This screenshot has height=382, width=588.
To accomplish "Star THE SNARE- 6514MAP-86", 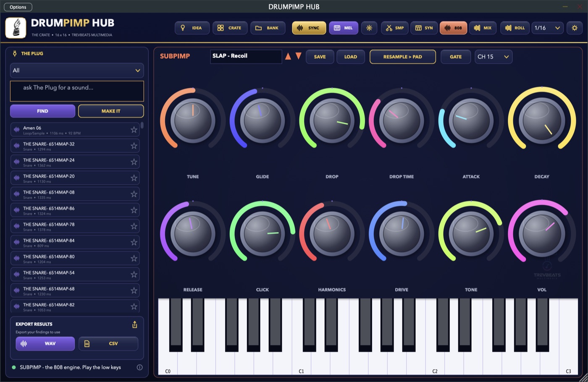I will click(x=134, y=210).
